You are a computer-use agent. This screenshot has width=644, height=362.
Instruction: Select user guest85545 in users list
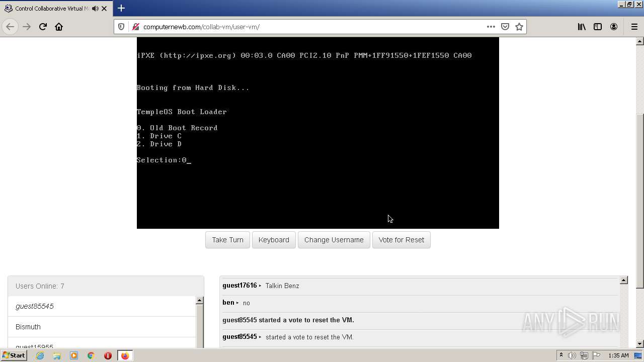102,306
